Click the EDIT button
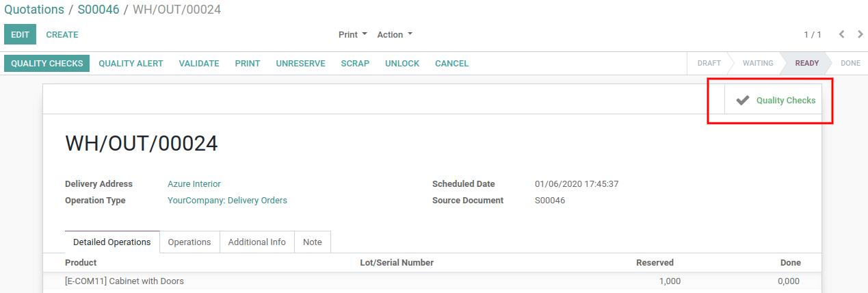 tap(20, 34)
